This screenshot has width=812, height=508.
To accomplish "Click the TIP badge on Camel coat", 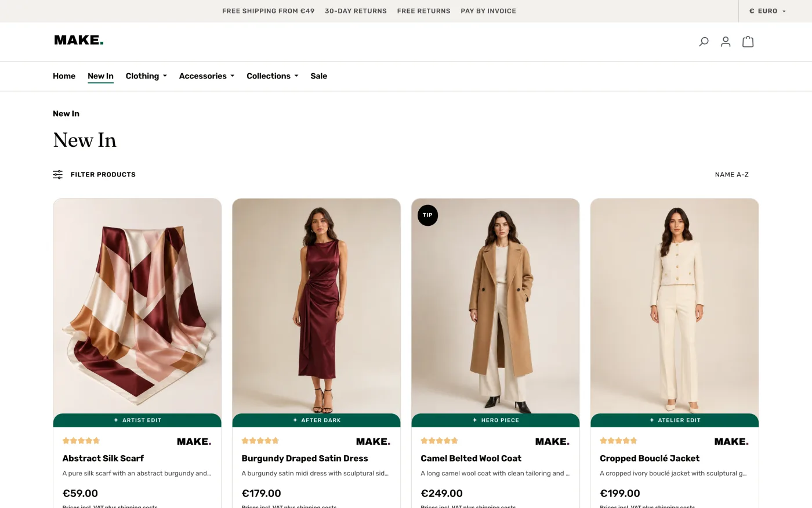I will coord(427,215).
